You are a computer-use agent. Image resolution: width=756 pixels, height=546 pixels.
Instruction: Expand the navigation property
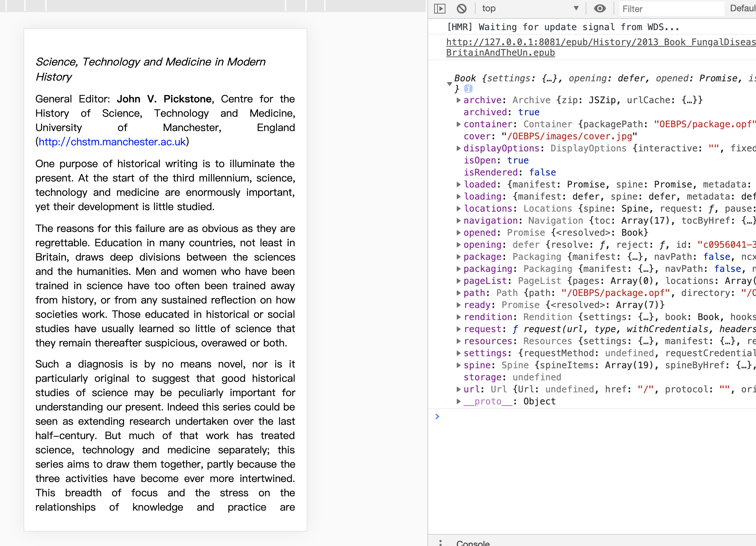coord(458,221)
